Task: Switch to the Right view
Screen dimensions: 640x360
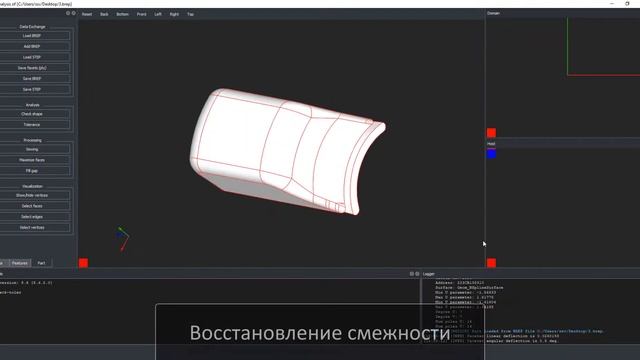Action: coord(174,14)
